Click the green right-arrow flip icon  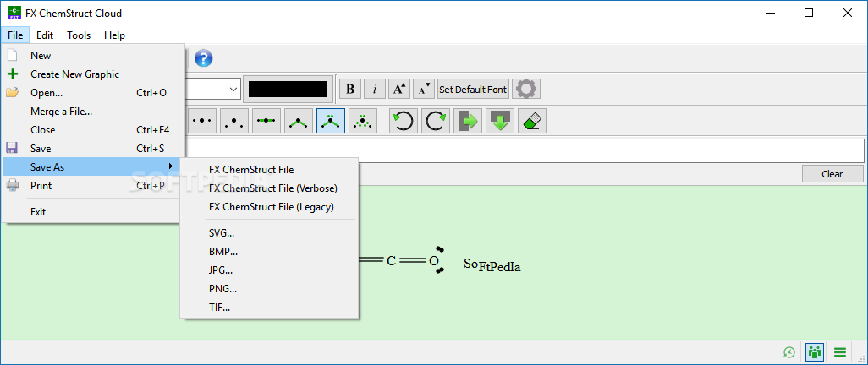(x=468, y=121)
